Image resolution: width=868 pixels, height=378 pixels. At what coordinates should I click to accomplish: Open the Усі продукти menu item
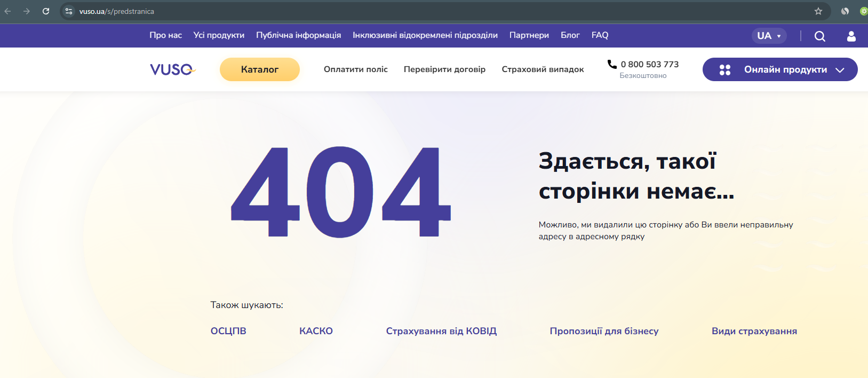coord(219,35)
